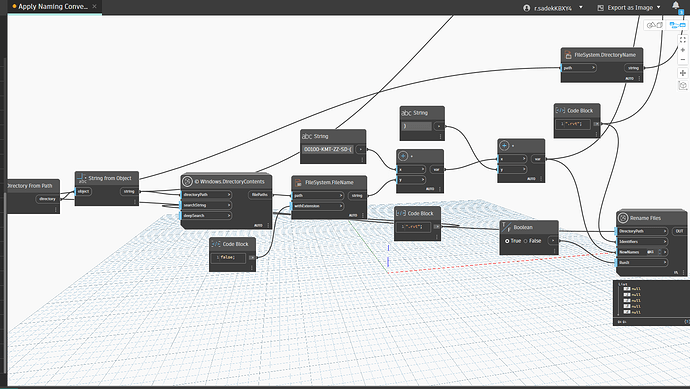This screenshot has height=389, width=690.
Task: Click the zoom to fit icon
Action: coord(683,39)
